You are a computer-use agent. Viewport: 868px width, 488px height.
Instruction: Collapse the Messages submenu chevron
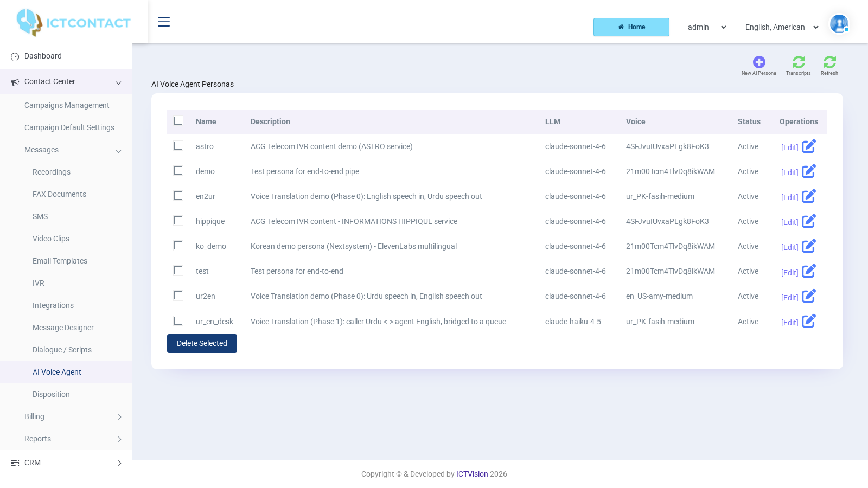(118, 151)
